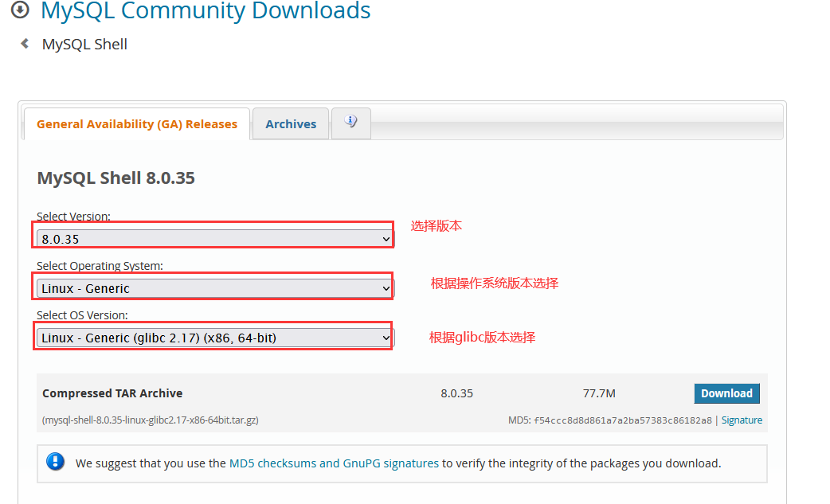Click the MD5 hash value text
This screenshot has width=830, height=504.
622,420
